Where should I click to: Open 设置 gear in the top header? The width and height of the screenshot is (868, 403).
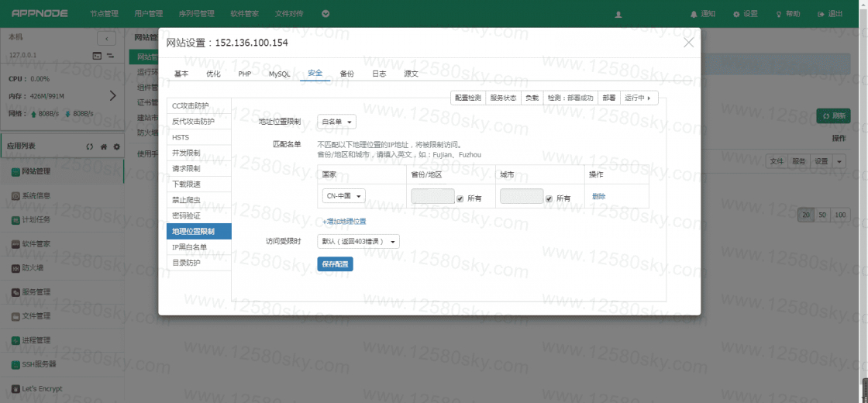745,14
